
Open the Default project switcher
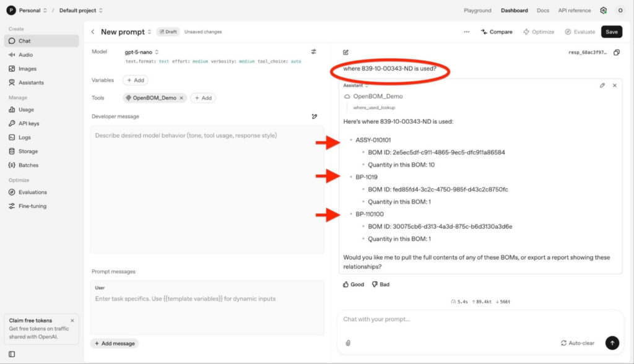click(81, 11)
